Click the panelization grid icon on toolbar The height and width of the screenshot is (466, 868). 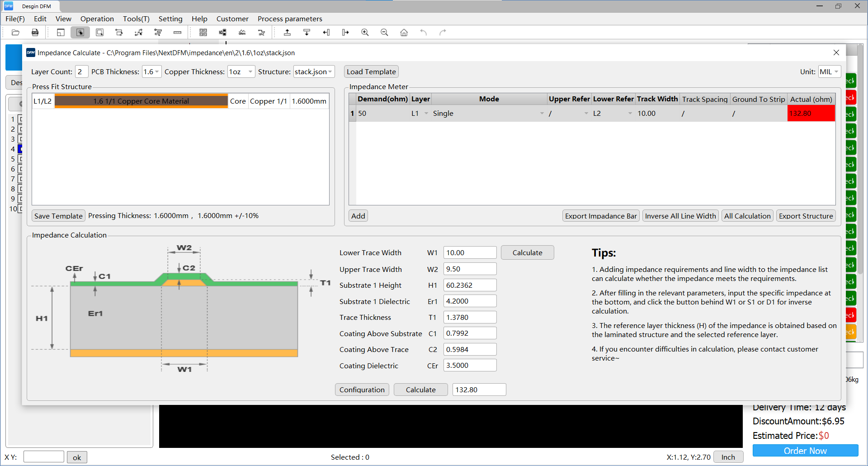203,32
